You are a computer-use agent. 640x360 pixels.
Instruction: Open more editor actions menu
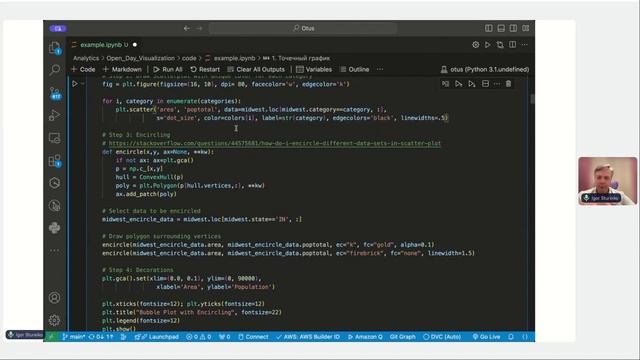click(525, 44)
